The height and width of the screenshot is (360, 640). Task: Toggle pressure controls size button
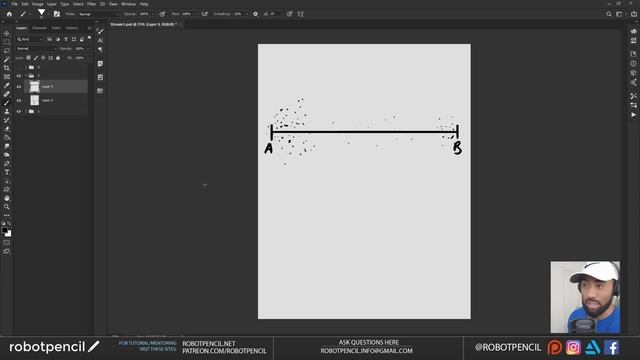[x=289, y=14]
